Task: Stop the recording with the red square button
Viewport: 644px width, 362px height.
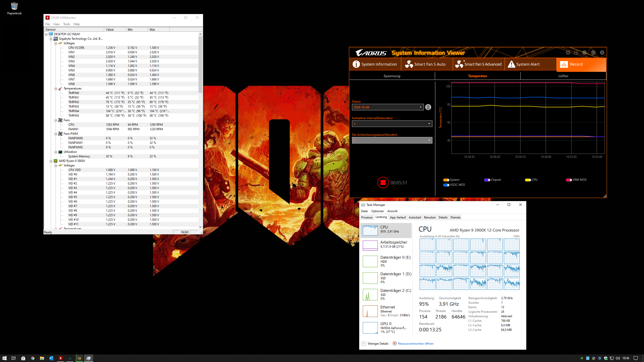Action: pyautogui.click(x=383, y=183)
